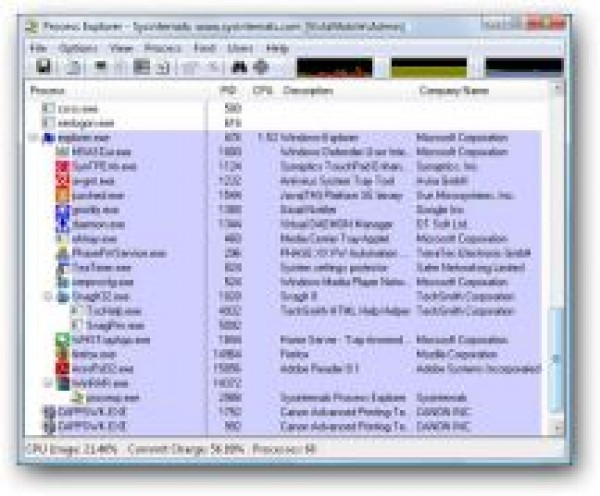Open System Information from the toolbar
The width and height of the screenshot is (600, 496).
pos(101,67)
